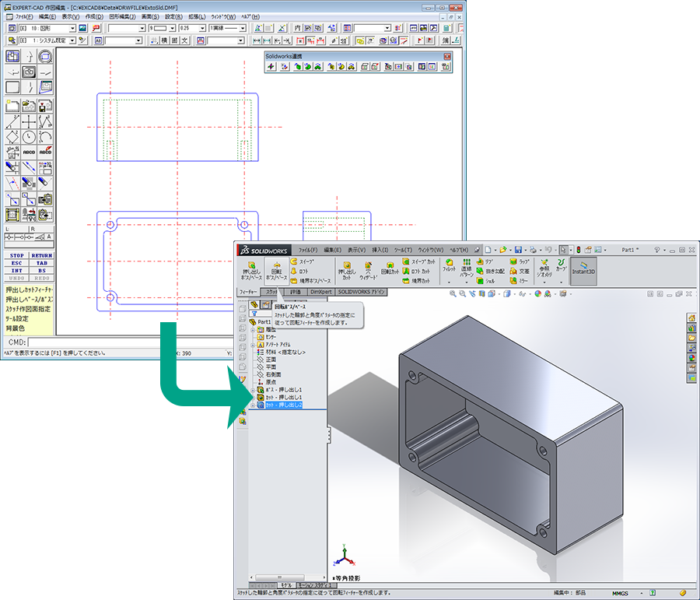Open the 作成(D) menu in EXPERT-CAD
The height and width of the screenshot is (600, 700).
[x=94, y=16]
